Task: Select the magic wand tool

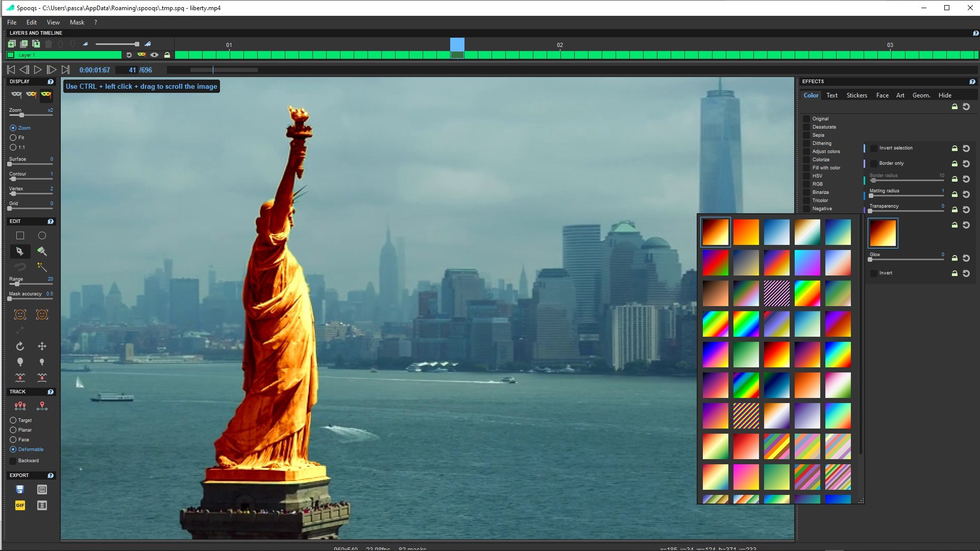Action: [42, 267]
